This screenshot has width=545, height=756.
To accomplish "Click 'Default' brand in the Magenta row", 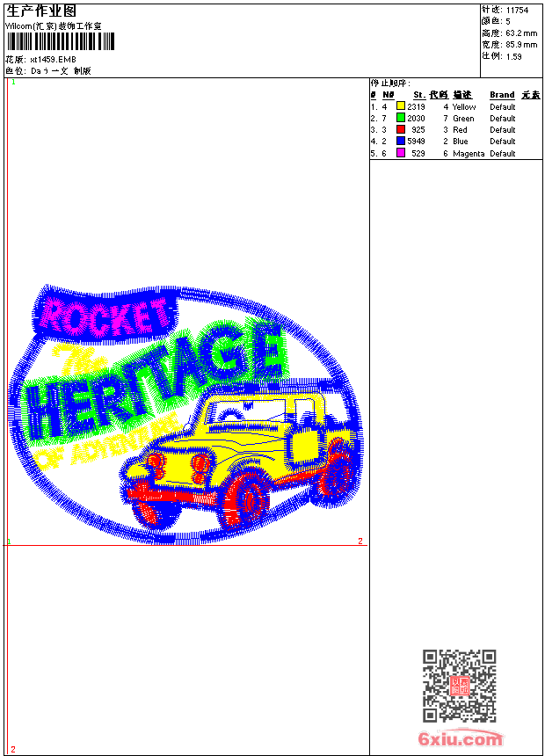I will pos(503,153).
